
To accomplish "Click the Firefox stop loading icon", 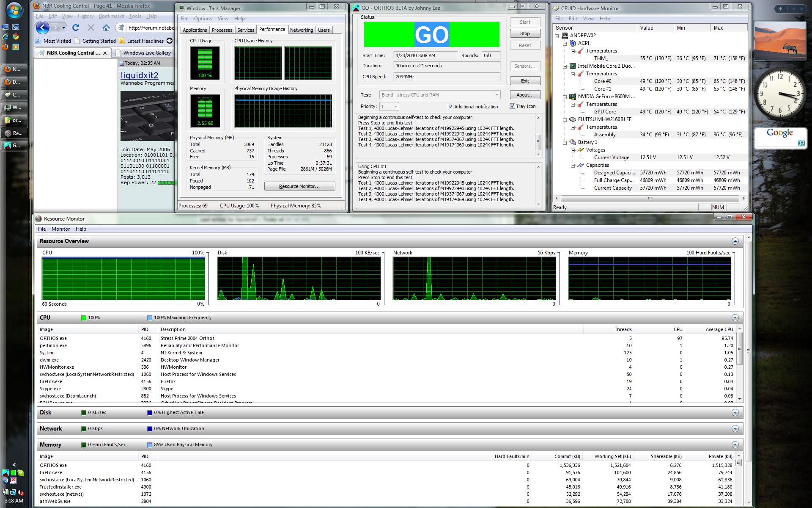I will [91, 28].
